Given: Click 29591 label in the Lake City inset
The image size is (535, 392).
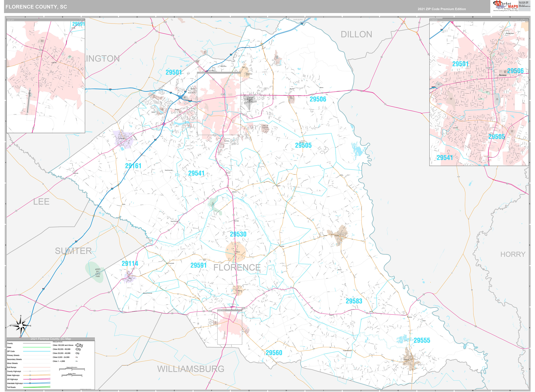Looking at the screenshot, I should click(x=79, y=24).
